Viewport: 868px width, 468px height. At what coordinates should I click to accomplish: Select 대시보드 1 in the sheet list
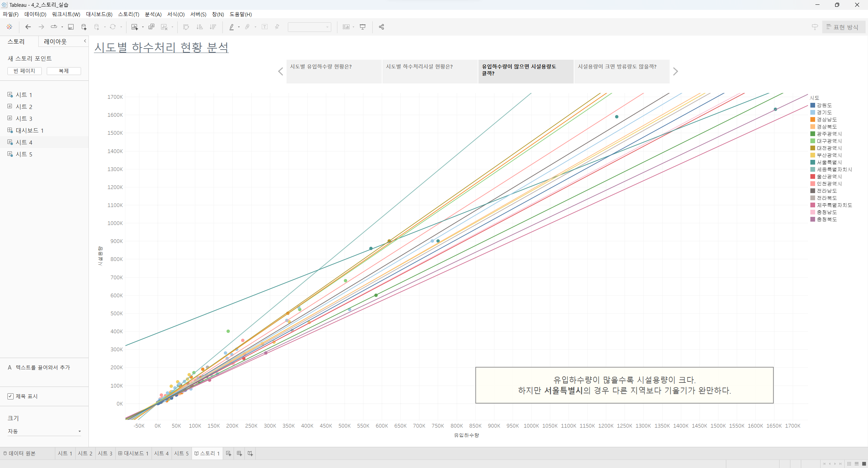coord(29,130)
